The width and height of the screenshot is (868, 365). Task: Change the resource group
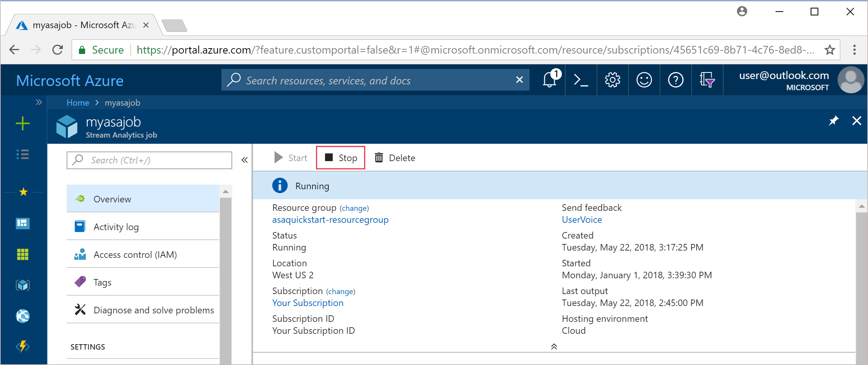pos(354,209)
